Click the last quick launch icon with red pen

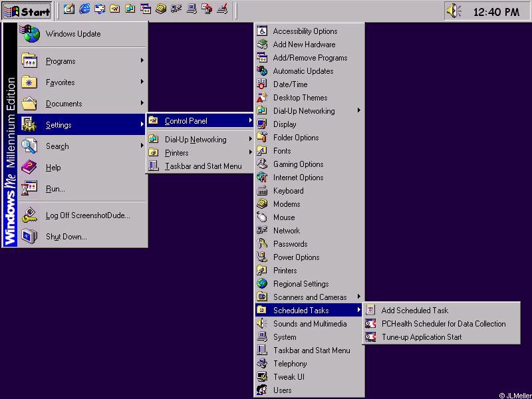[222, 9]
